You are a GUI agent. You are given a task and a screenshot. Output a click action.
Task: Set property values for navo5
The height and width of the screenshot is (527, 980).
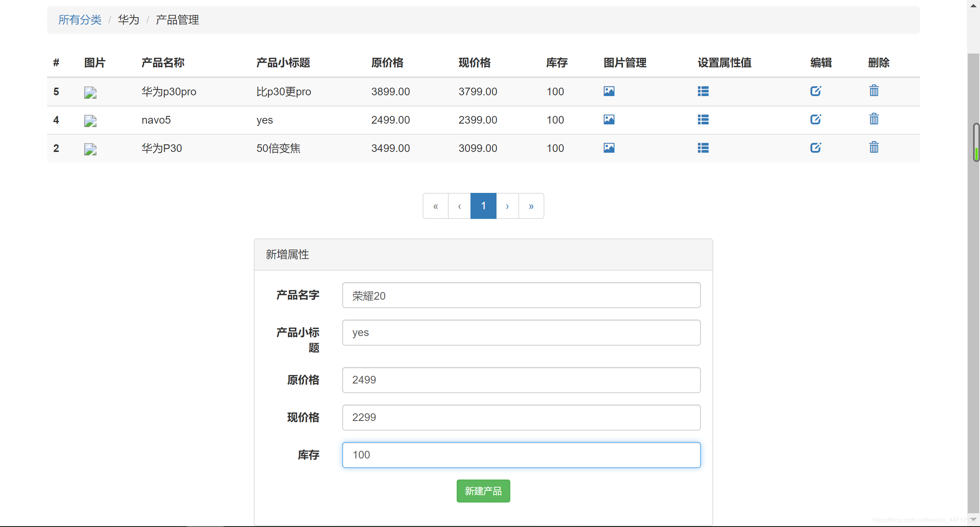point(703,119)
